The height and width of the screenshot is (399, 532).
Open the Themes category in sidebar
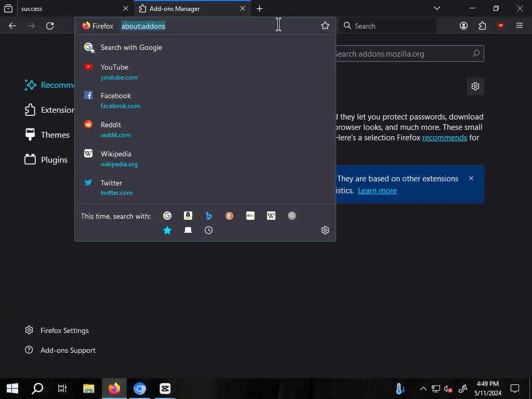tap(47, 135)
